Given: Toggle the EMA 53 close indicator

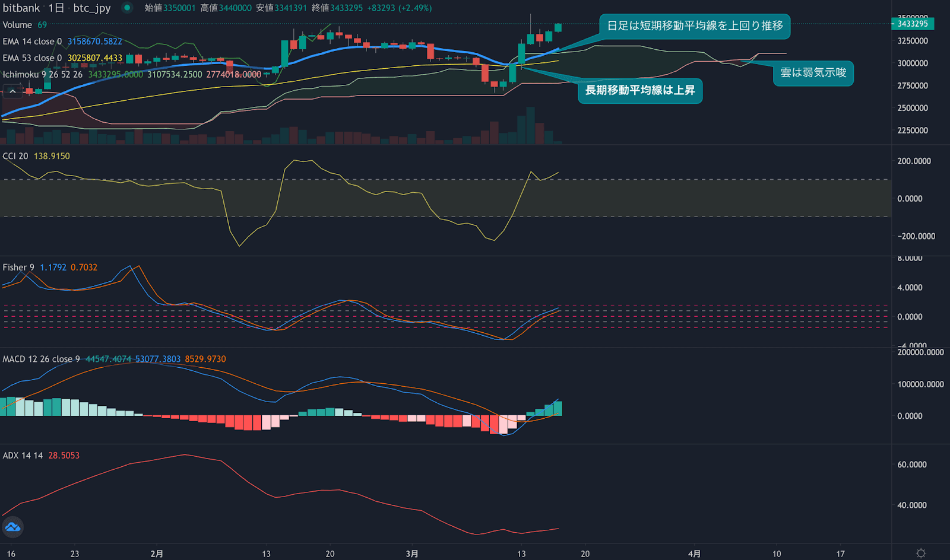Looking at the screenshot, I should tap(33, 58).
